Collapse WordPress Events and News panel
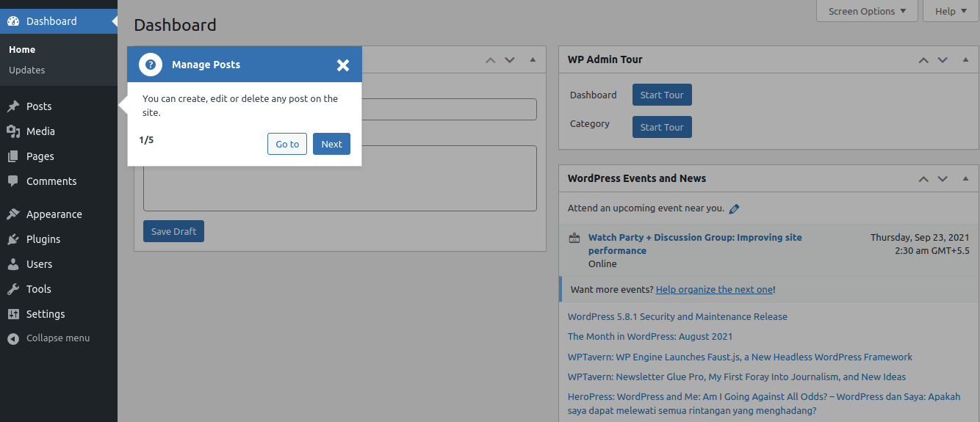The width and height of the screenshot is (980, 422). [965, 179]
